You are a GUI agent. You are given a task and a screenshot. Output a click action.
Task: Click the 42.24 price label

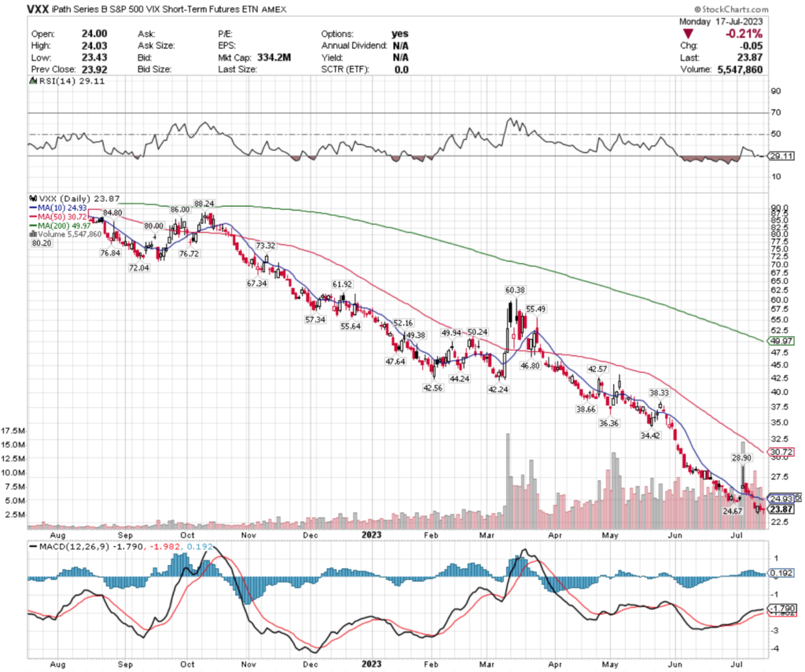point(498,390)
